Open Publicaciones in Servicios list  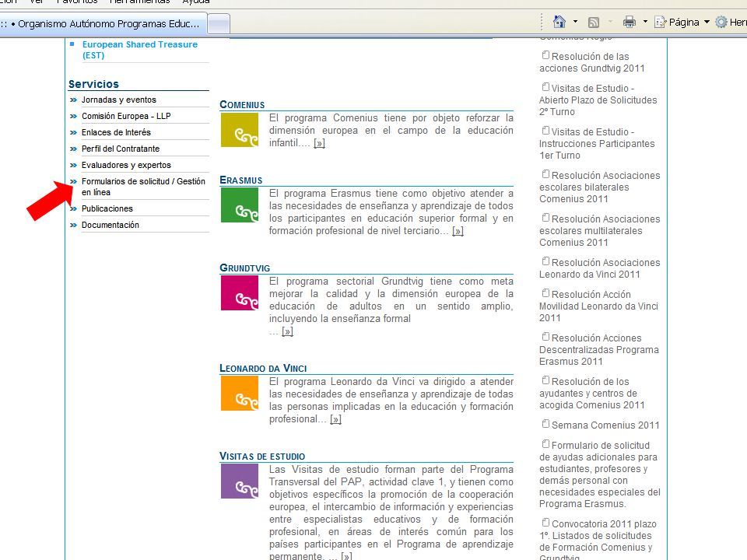tap(107, 208)
